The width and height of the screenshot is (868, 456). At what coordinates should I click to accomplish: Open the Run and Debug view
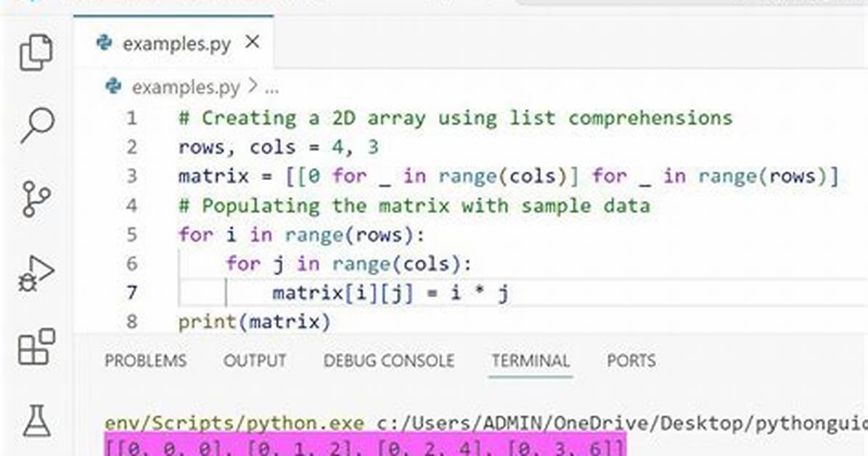[x=36, y=273]
